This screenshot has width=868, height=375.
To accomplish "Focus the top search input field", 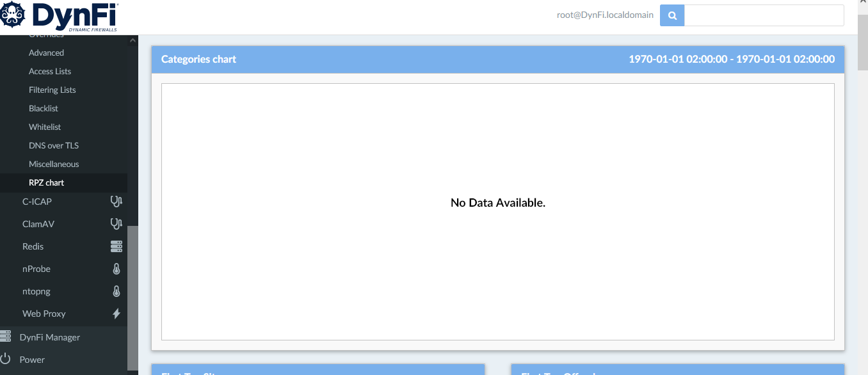I will click(x=764, y=15).
